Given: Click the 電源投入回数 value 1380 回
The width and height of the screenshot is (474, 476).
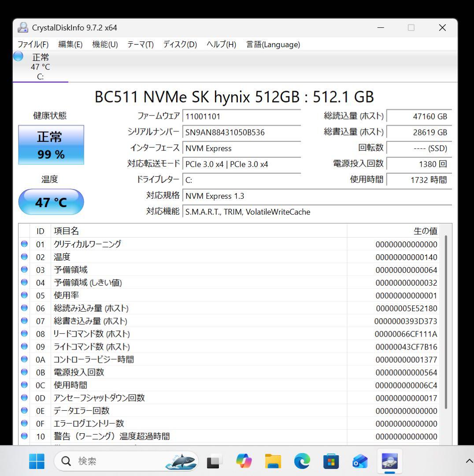Looking at the screenshot, I should pos(419,164).
